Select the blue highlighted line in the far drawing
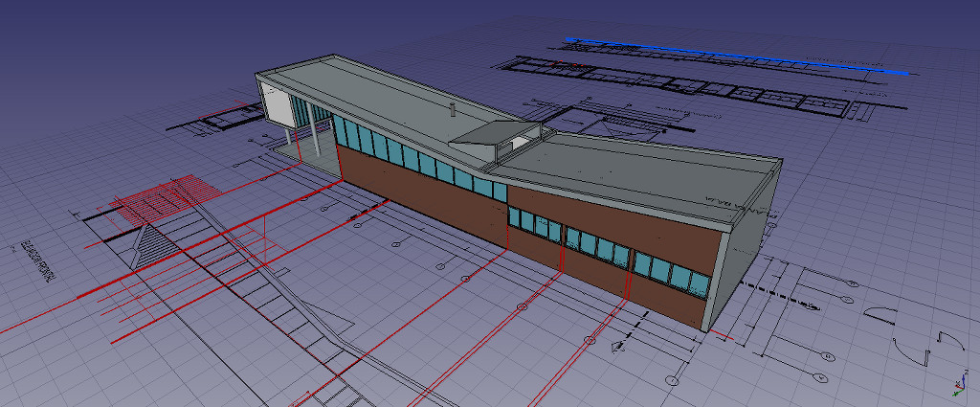980x407 pixels. (737, 57)
